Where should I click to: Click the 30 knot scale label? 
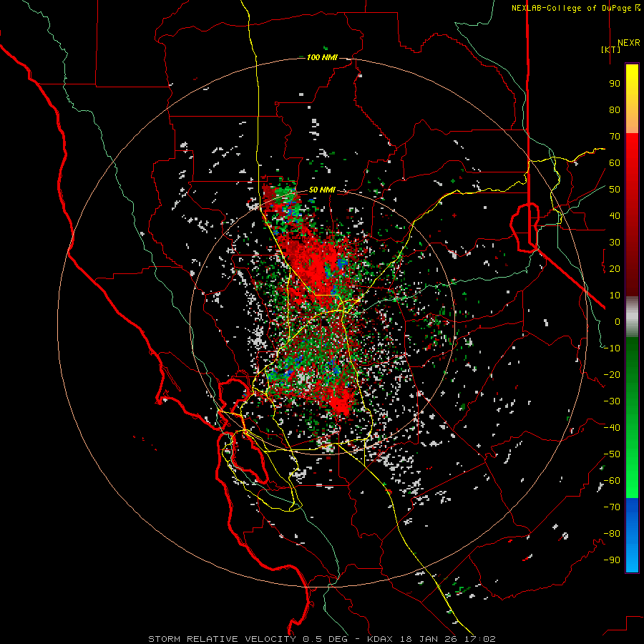coord(615,243)
